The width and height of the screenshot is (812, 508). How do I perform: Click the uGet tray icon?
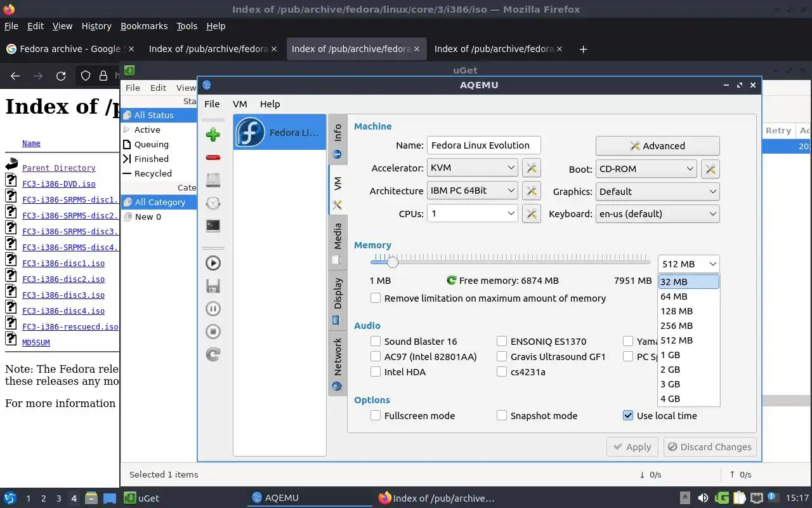(x=722, y=498)
